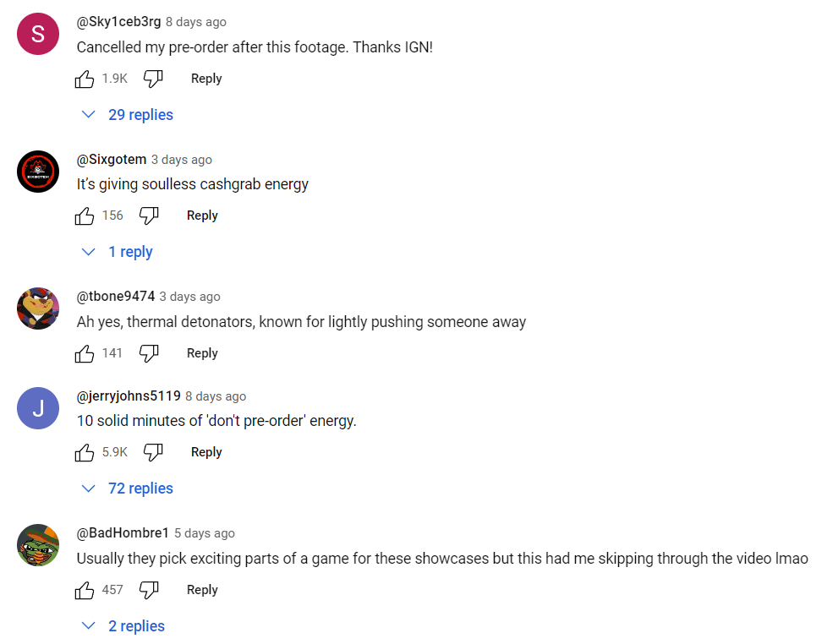Viewport: 838px width, 644px height.
Task: Click the '3 days ago' timestamp on @tbone9474
Action: 189,297
